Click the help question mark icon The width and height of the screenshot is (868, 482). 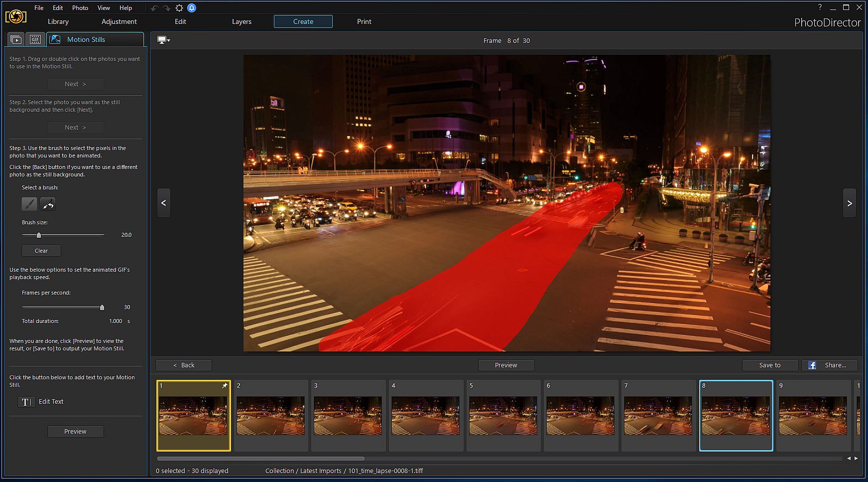[x=820, y=7]
